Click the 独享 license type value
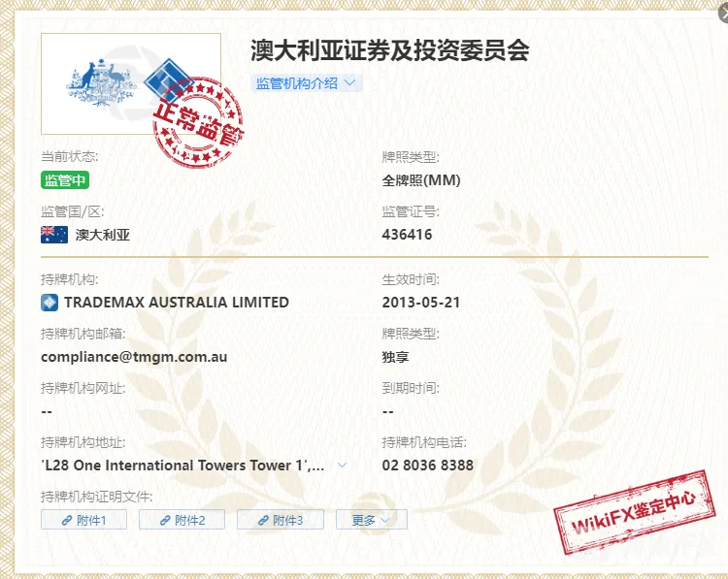Viewport: 728px width, 579px height. coord(395,357)
